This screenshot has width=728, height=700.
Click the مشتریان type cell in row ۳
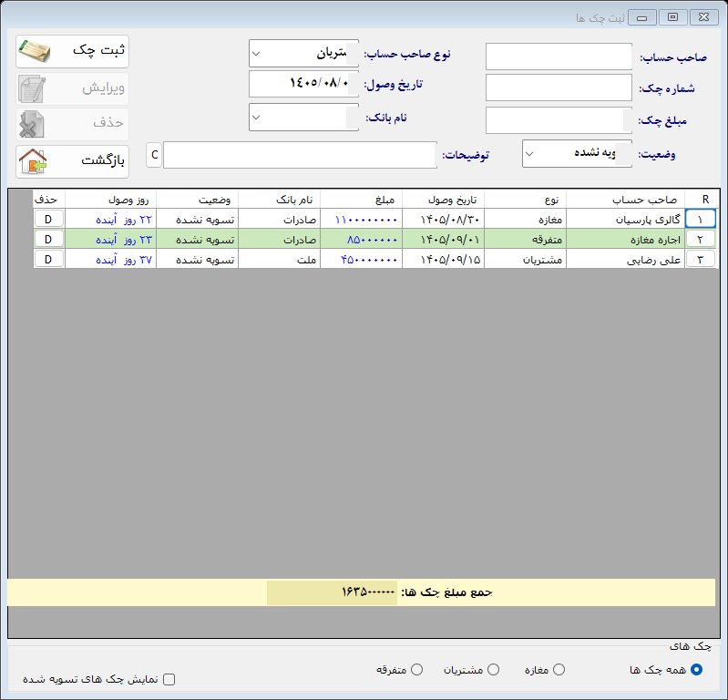[525, 259]
